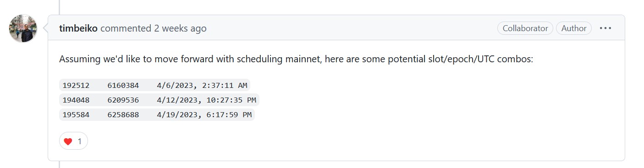Toggle the heart reaction on this comment
This screenshot has height=168, width=644.
[x=73, y=141]
